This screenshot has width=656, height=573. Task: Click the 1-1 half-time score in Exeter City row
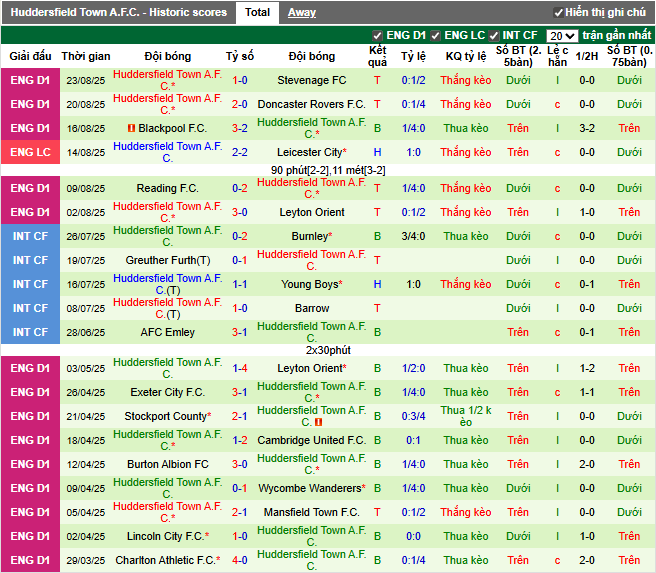(x=587, y=392)
